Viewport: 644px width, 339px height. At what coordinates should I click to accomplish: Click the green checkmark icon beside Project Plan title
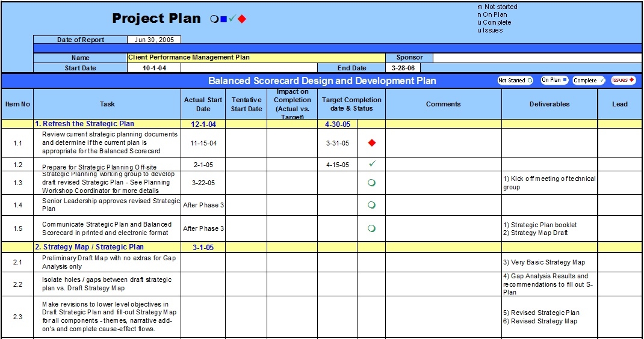[232, 19]
